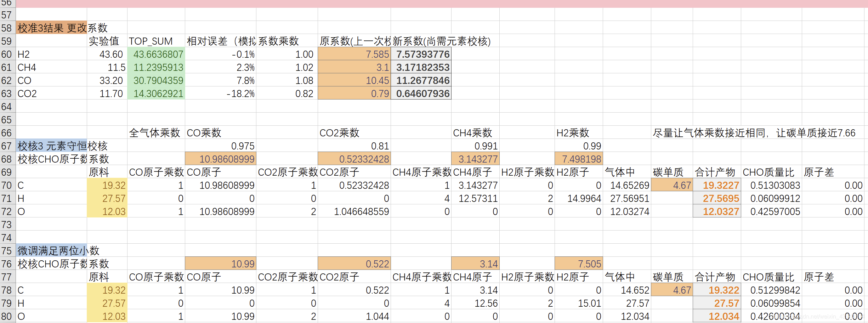Select yellow cell 27.57 in row 71
Screen dimensions: 868x323
(107, 198)
